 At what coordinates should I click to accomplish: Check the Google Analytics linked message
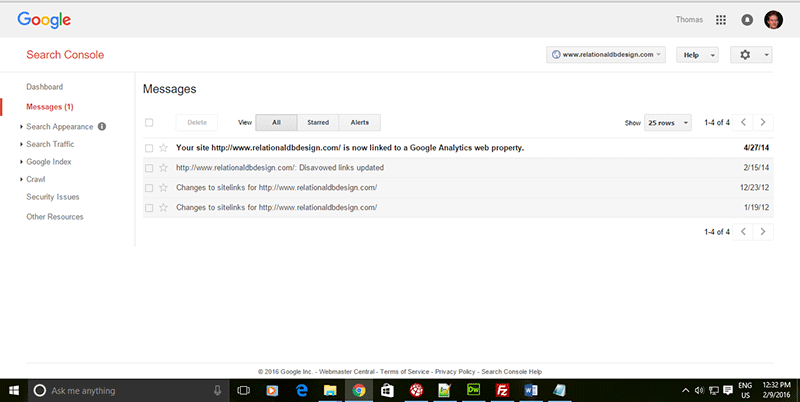coord(149,148)
